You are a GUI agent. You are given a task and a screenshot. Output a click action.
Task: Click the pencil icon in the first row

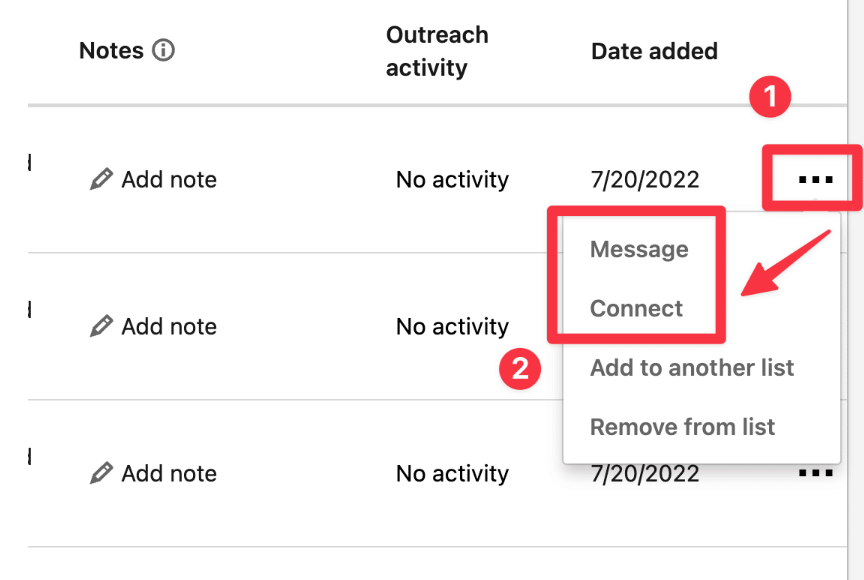(x=101, y=179)
